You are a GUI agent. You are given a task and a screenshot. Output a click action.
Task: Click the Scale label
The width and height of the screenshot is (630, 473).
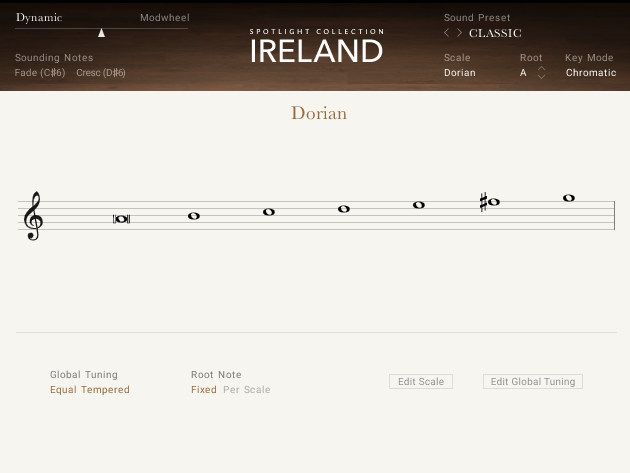[457, 58]
